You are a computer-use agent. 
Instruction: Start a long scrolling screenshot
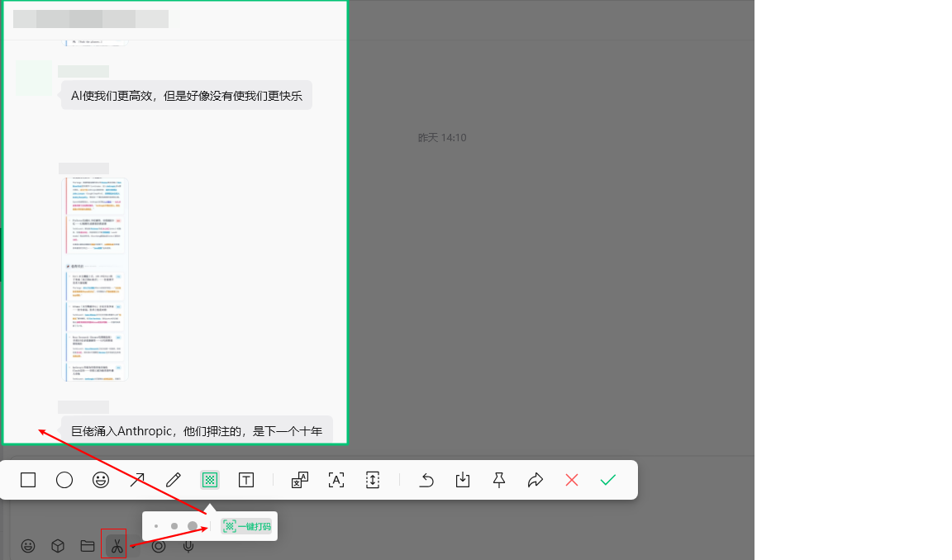pos(373,480)
